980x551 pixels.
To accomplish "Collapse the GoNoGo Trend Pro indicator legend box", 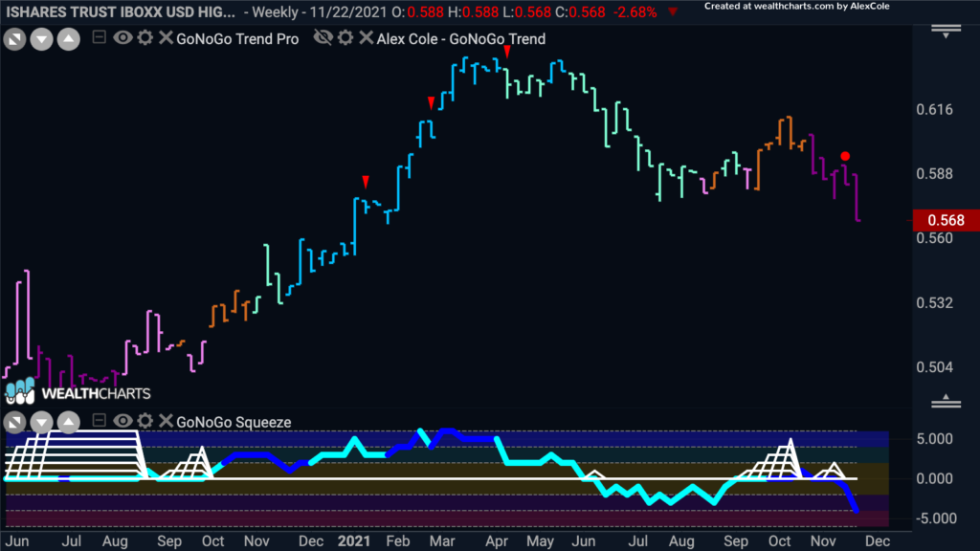I will pos(99,37).
